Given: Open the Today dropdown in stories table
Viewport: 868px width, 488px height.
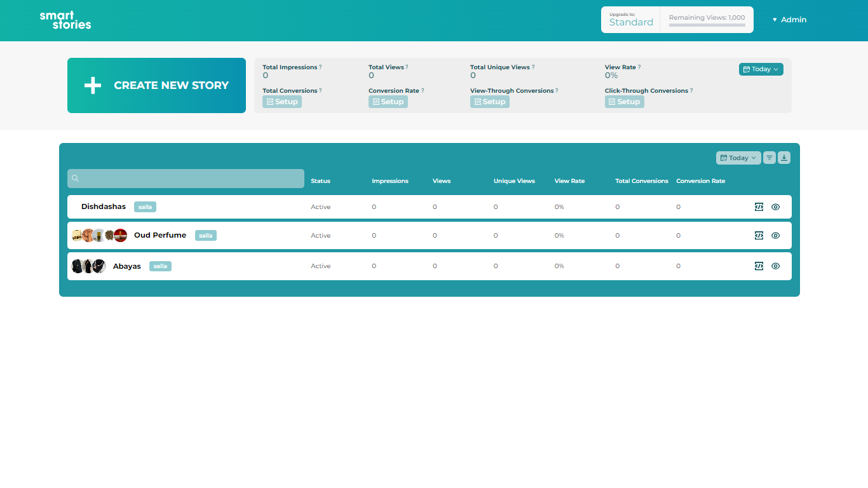Looking at the screenshot, I should click(738, 158).
